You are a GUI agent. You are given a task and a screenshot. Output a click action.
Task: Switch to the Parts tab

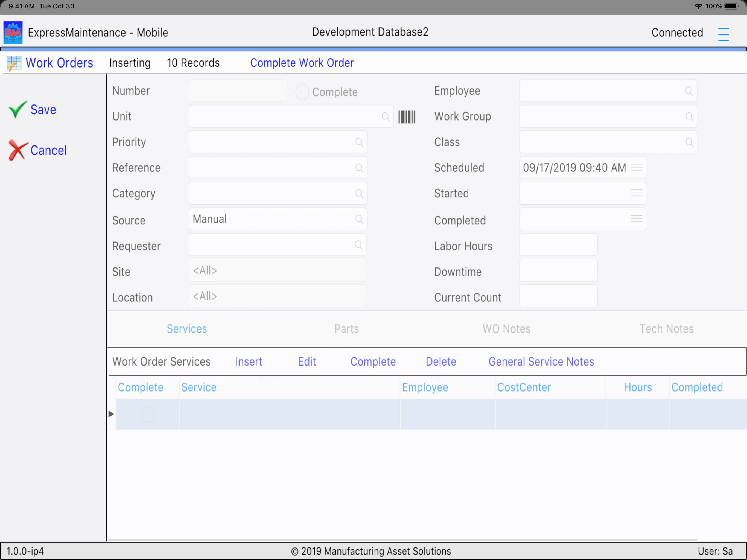(346, 329)
